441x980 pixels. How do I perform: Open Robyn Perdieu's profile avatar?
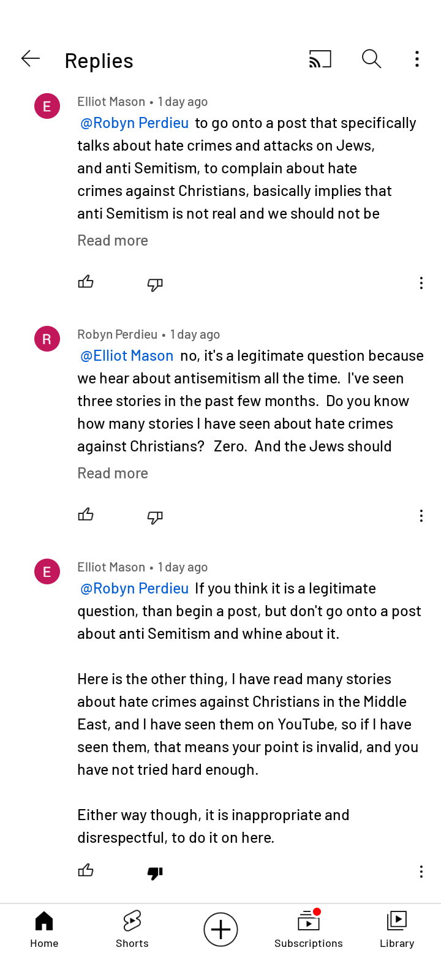[x=47, y=339]
